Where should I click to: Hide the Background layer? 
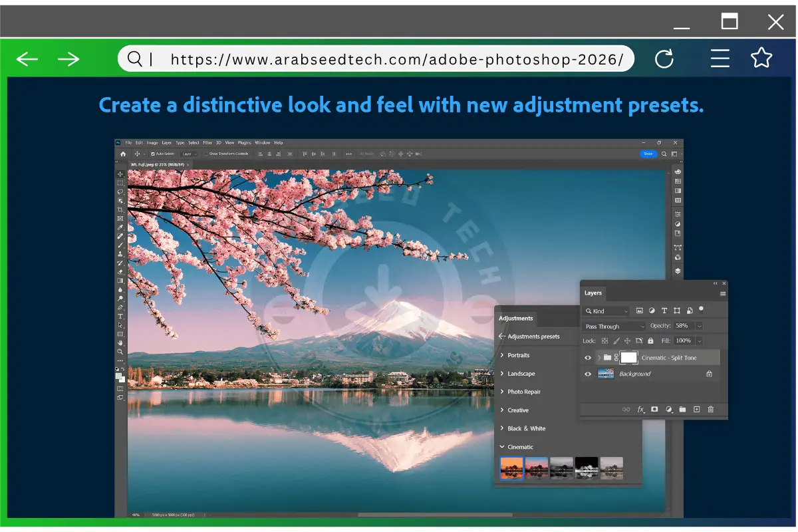(587, 374)
